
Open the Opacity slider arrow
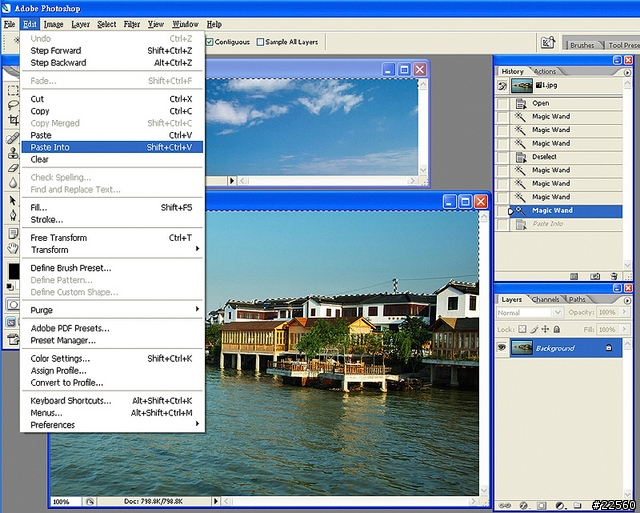click(x=624, y=312)
